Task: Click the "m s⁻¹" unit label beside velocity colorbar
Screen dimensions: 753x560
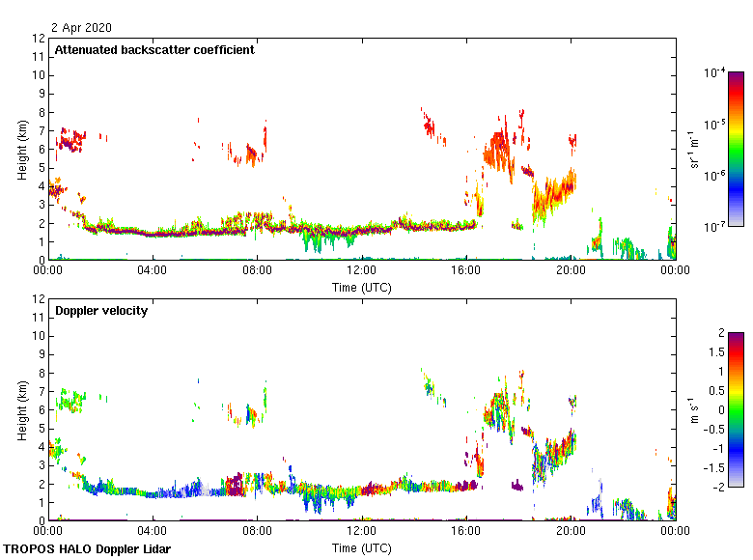Action: pos(693,409)
